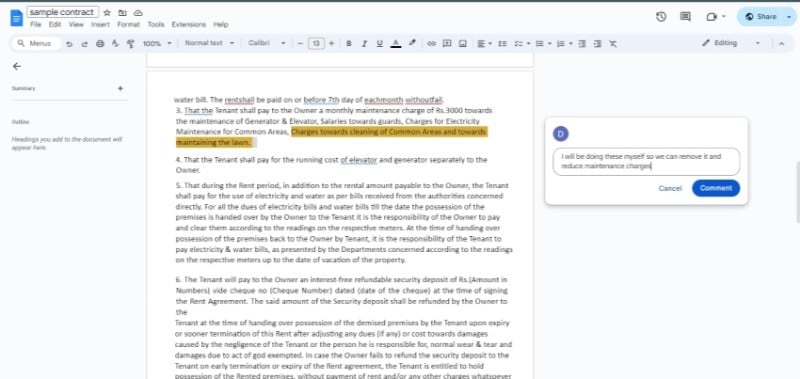The height and width of the screenshot is (379, 800).
Task: Check the cloud document status icon
Action: [x=138, y=12]
